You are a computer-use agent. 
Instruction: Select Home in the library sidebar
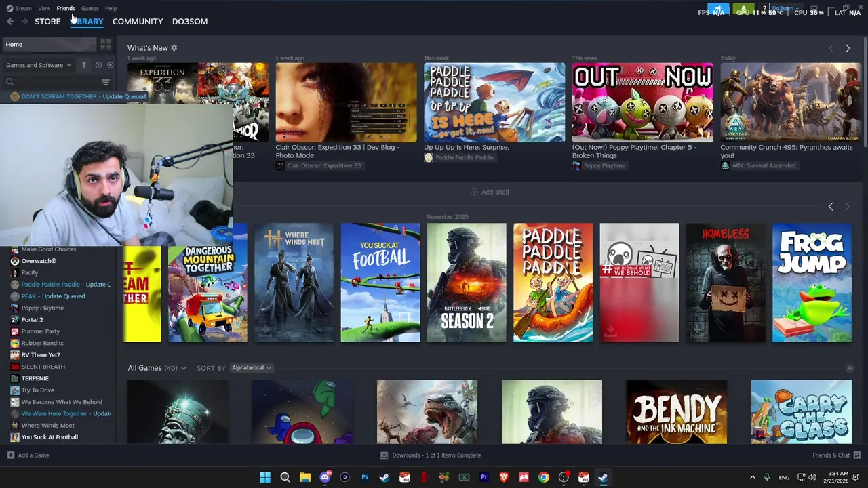pos(49,45)
